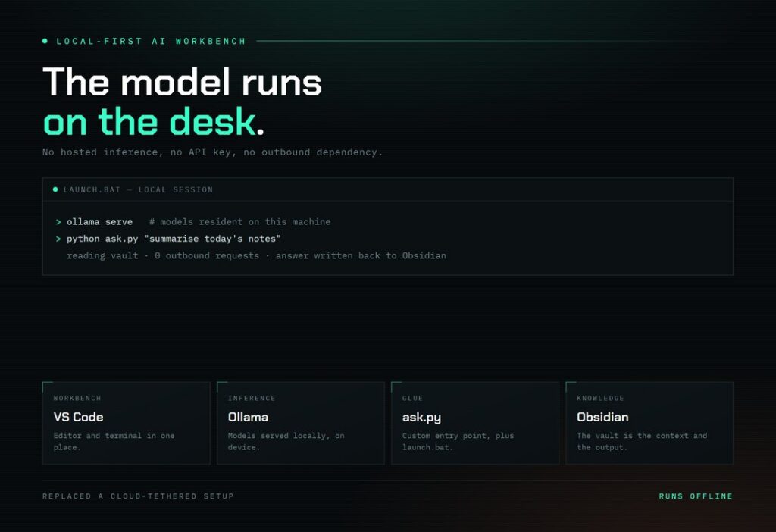This screenshot has width=776, height=532.
Task: Click the KNOWLEDGE category label
Action: (x=600, y=398)
